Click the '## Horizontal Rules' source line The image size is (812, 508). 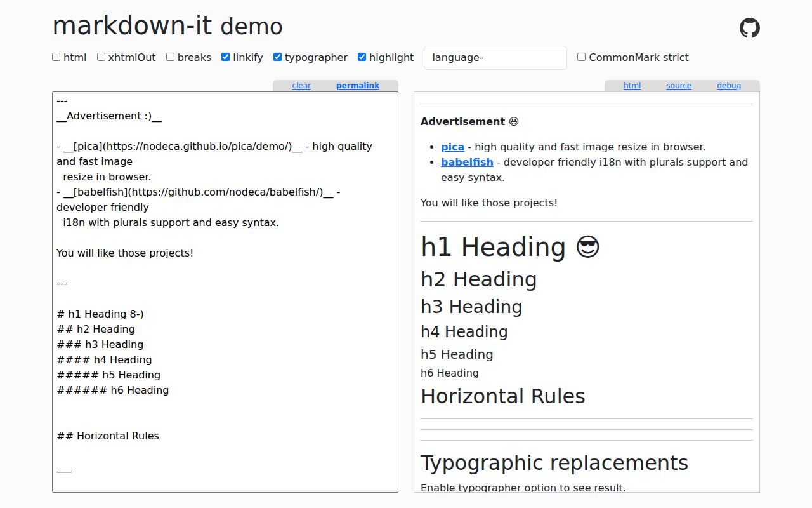pyautogui.click(x=108, y=436)
